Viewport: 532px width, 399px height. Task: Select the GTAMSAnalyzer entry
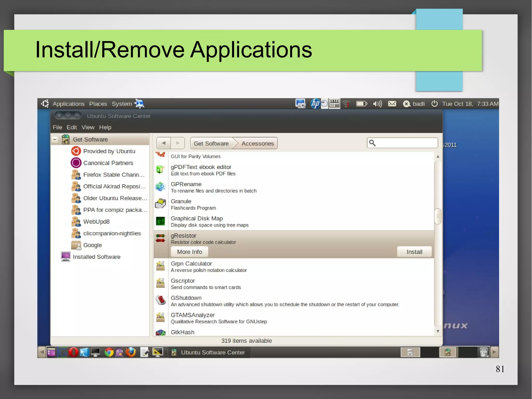[x=294, y=318]
